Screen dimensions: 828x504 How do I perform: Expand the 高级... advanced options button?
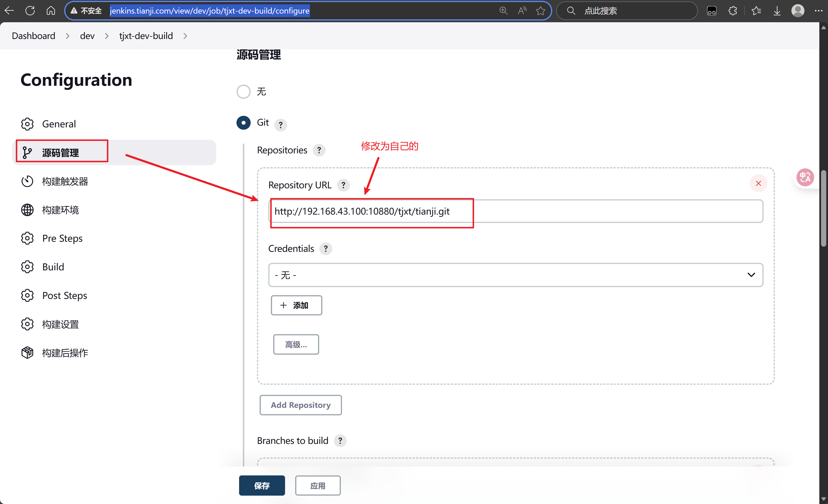(x=296, y=345)
